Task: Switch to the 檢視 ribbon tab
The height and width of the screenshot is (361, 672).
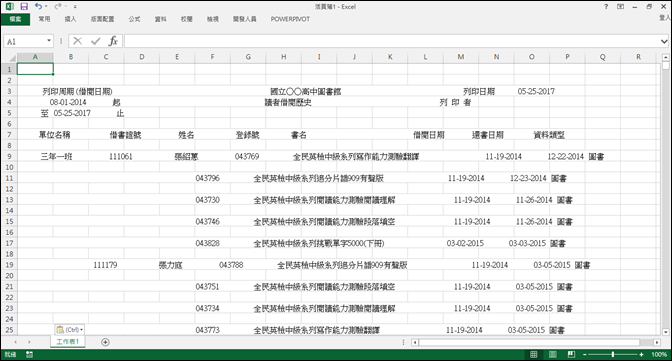Action: (213, 19)
